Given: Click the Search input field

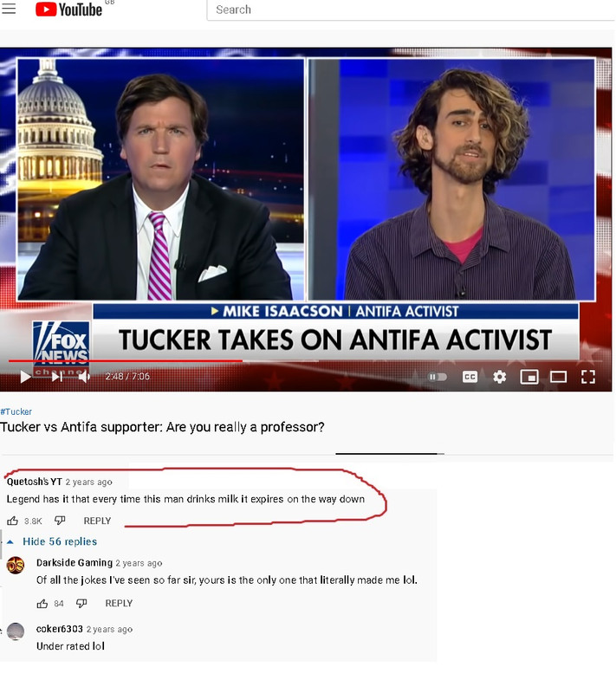Looking at the screenshot, I should pos(411,10).
